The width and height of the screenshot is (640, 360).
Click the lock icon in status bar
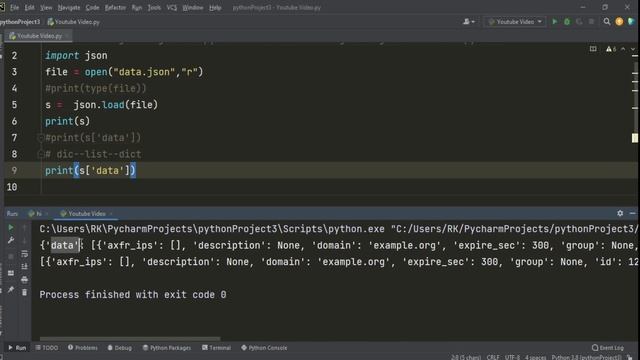630,357
